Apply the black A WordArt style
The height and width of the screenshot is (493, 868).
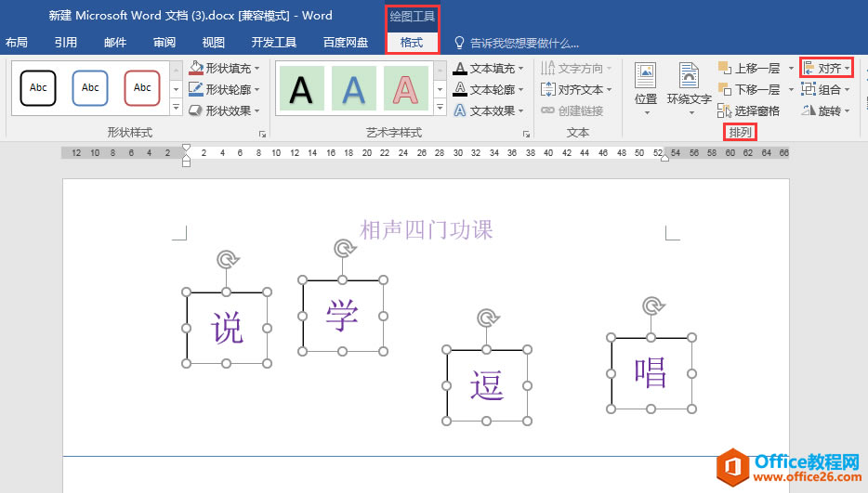click(302, 88)
